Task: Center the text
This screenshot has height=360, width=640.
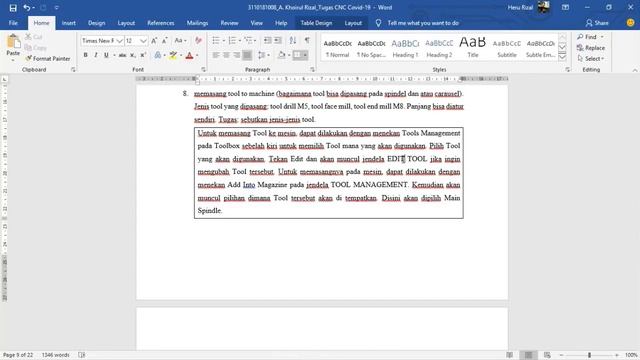Action: point(226,55)
